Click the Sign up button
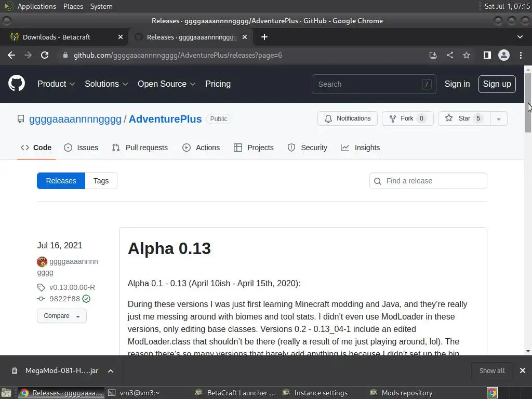This screenshot has width=532, height=399. click(x=497, y=84)
